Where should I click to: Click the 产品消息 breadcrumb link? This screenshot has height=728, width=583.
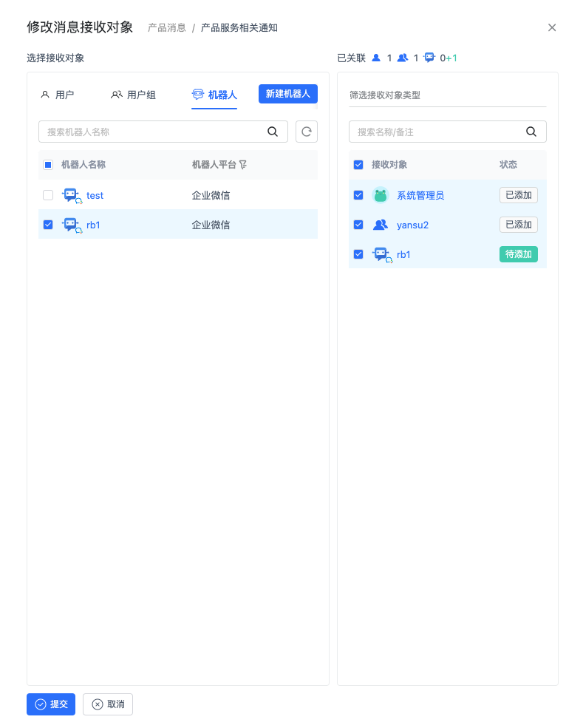(x=166, y=28)
